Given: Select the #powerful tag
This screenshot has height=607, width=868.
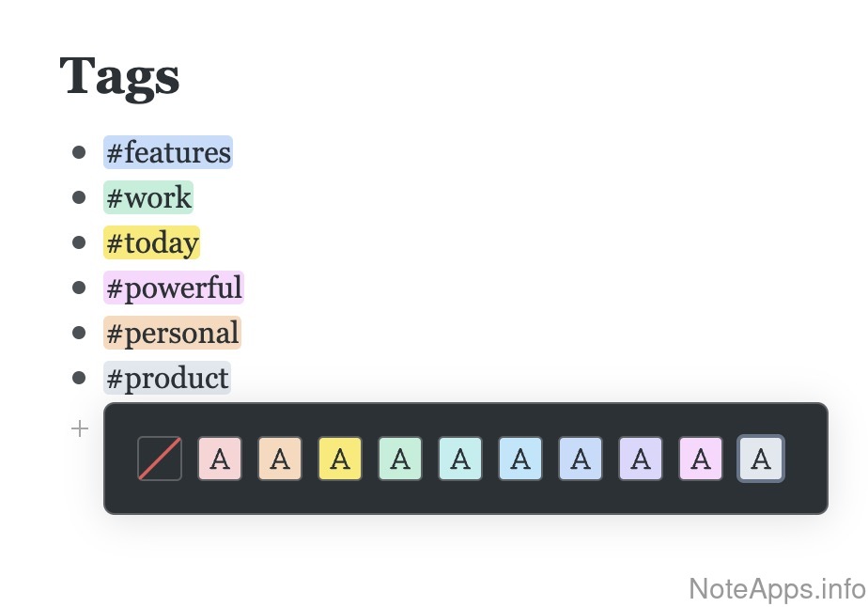Looking at the screenshot, I should [174, 288].
